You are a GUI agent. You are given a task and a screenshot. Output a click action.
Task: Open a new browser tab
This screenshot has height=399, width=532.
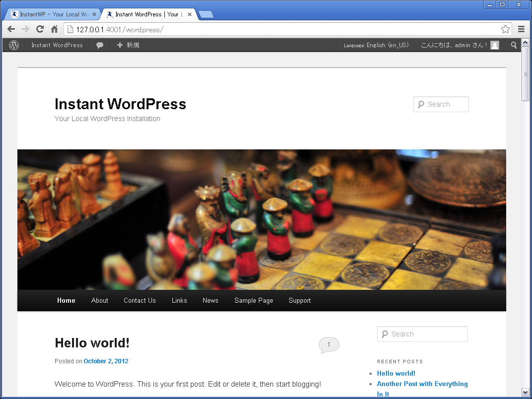click(x=206, y=14)
